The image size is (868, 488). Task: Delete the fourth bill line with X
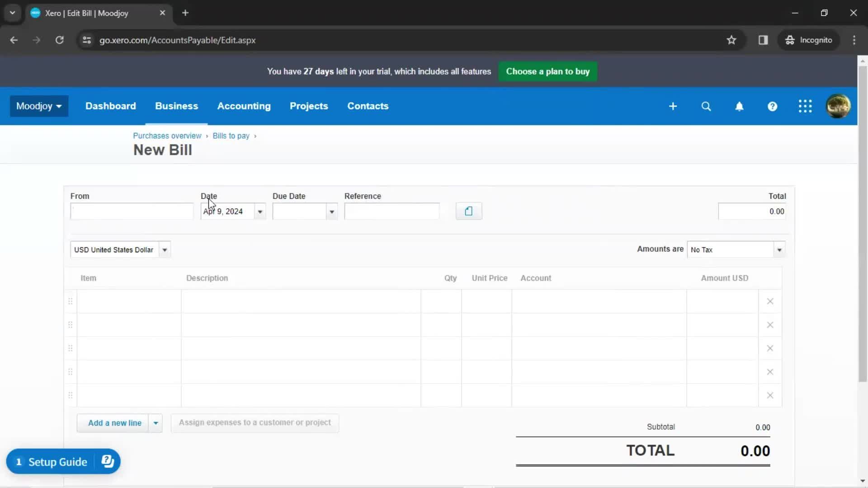(x=770, y=372)
